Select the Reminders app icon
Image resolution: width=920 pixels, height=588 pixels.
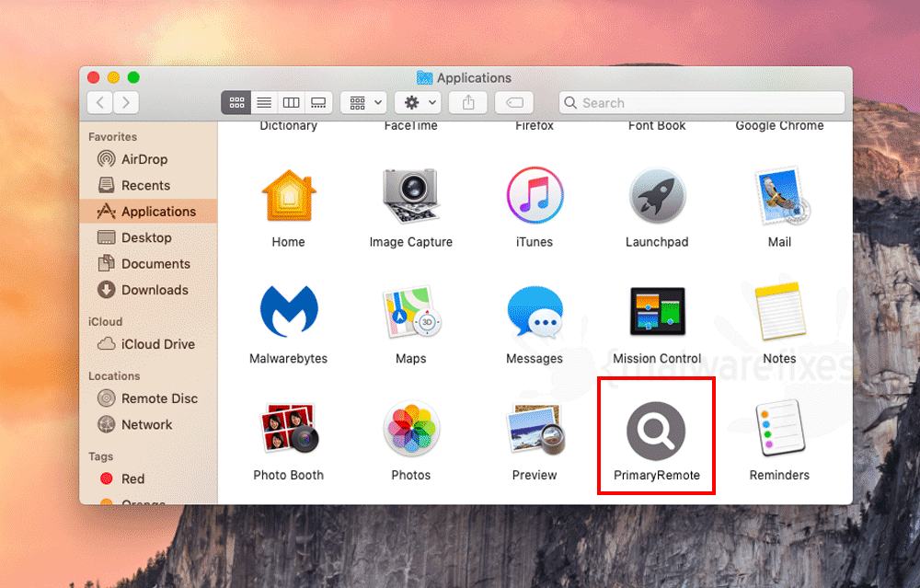click(x=780, y=428)
